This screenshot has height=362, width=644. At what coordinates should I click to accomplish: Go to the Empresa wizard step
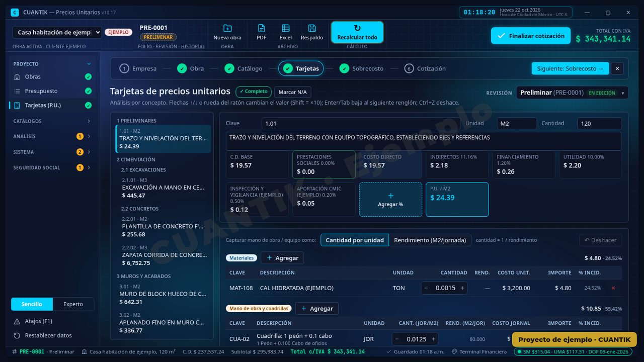pos(138,68)
